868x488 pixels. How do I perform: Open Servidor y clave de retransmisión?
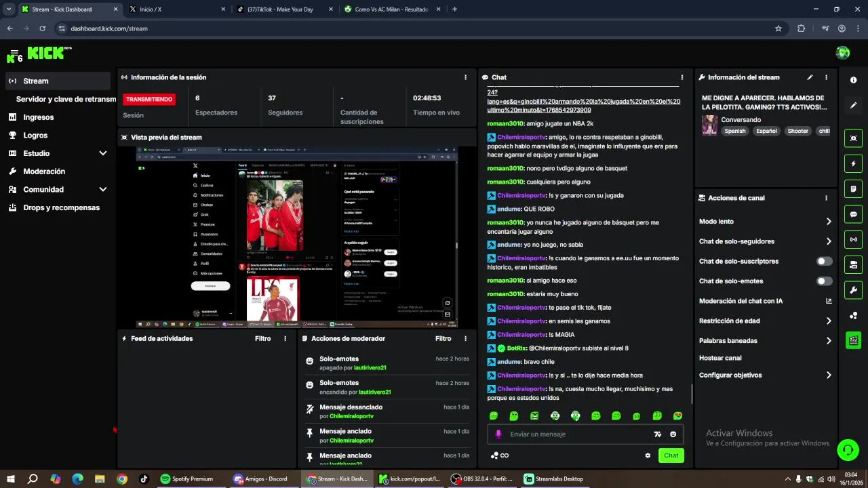(66, 99)
